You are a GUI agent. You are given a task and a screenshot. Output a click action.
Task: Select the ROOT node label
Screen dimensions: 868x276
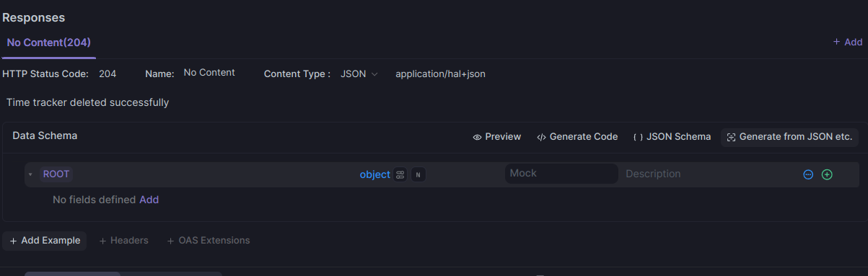(56, 174)
